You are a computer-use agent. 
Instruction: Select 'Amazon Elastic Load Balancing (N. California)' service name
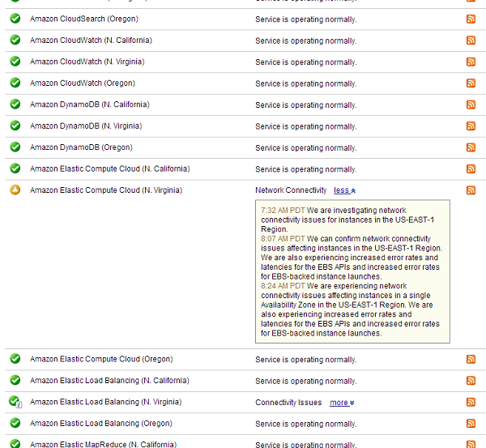pyautogui.click(x=109, y=381)
